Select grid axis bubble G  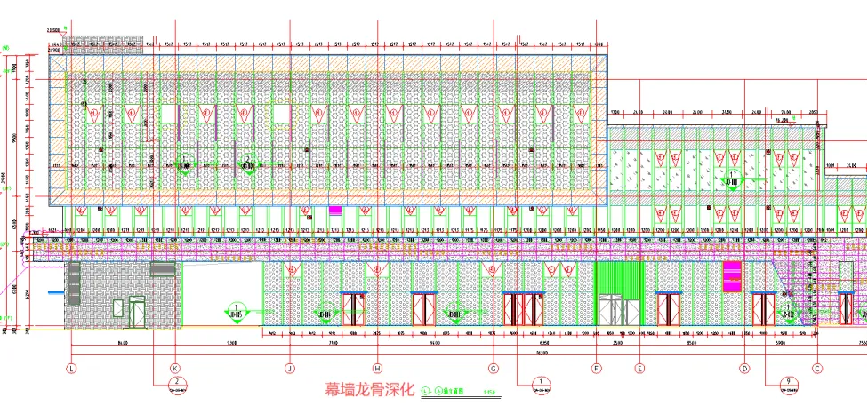point(494,368)
